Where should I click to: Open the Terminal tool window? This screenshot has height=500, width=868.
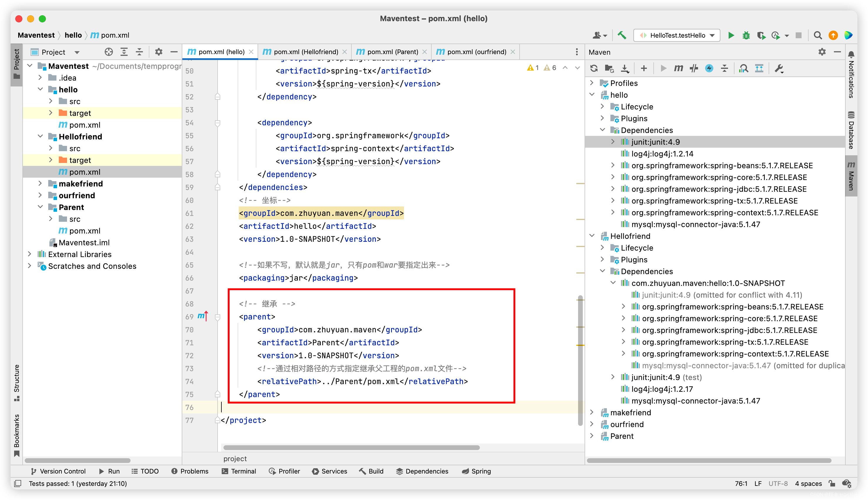pyautogui.click(x=239, y=471)
